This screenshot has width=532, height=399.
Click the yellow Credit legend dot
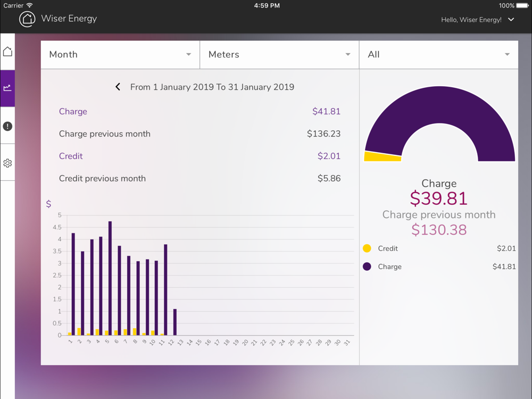point(367,248)
